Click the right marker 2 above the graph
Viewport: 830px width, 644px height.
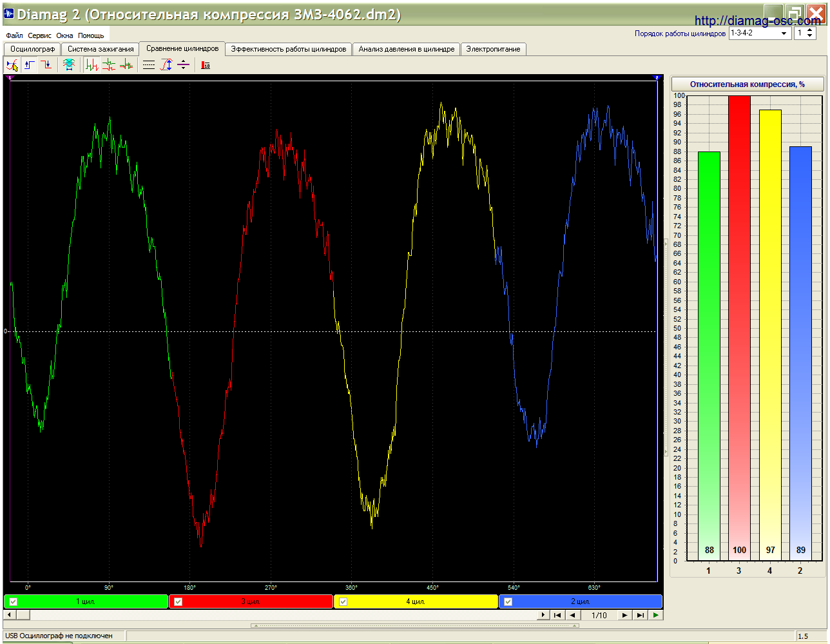[657, 77]
